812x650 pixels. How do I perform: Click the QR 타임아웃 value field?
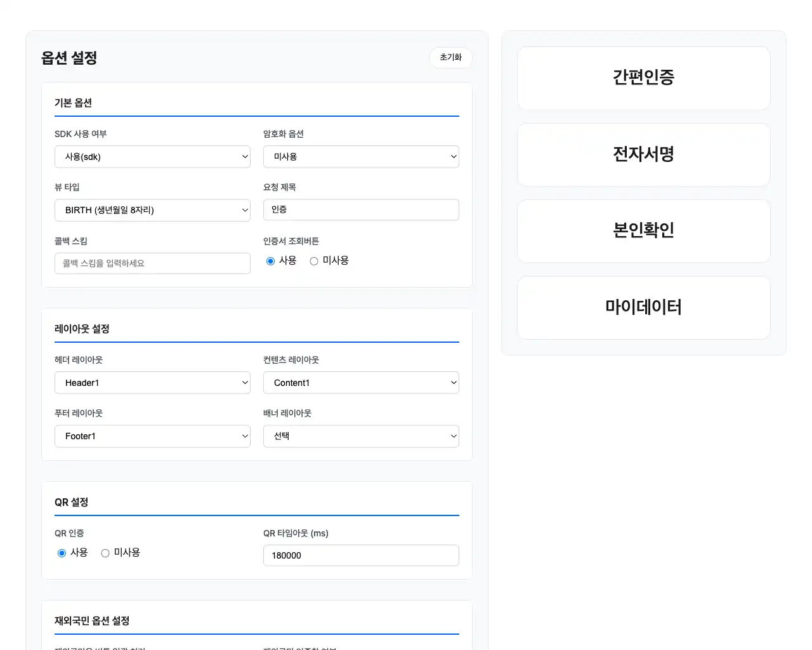361,555
